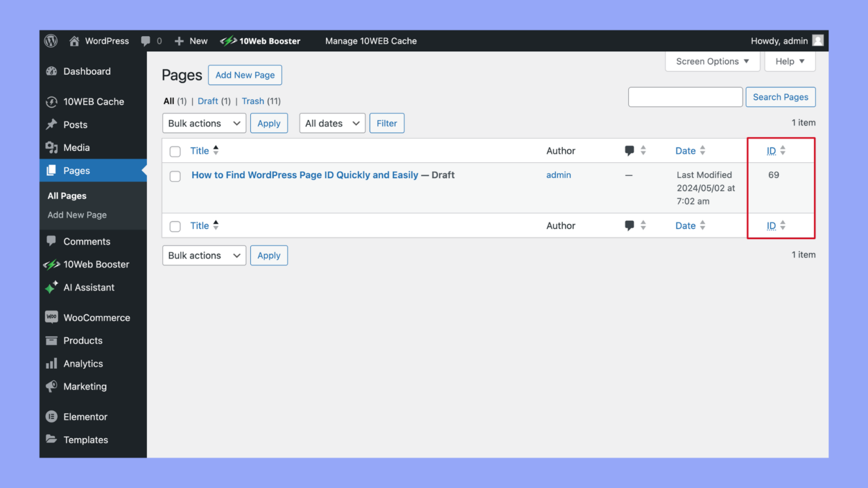
Task: Open comments from the admin bar bubble icon
Action: coord(145,40)
